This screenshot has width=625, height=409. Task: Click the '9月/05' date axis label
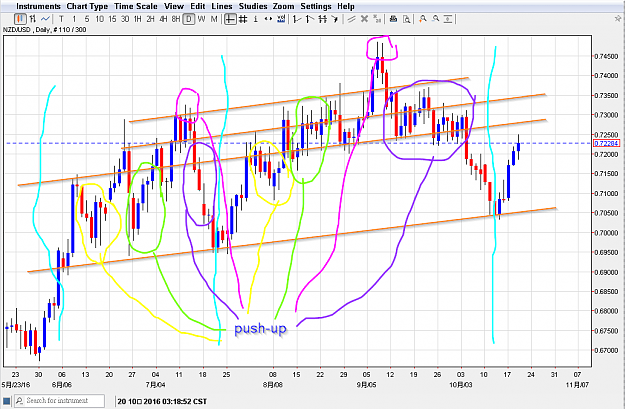[x=366, y=385]
